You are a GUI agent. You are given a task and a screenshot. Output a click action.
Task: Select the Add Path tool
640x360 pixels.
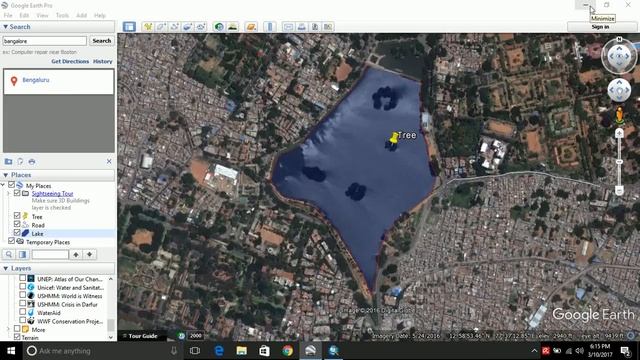(174, 27)
